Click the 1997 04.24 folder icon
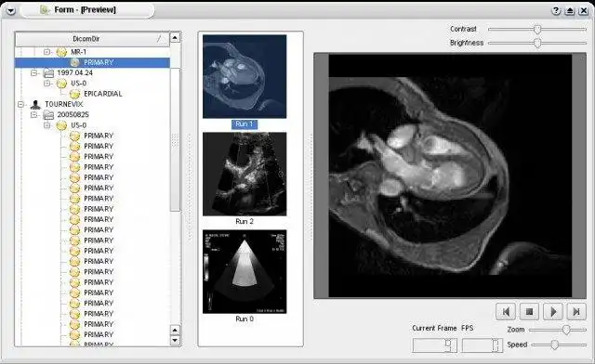This screenshot has height=364, width=595. 48,72
